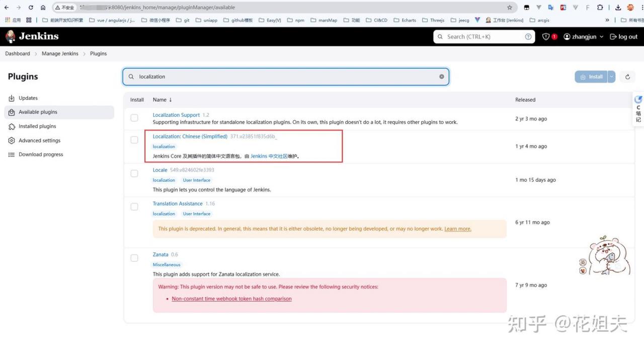View Download progress

pyautogui.click(x=59, y=155)
